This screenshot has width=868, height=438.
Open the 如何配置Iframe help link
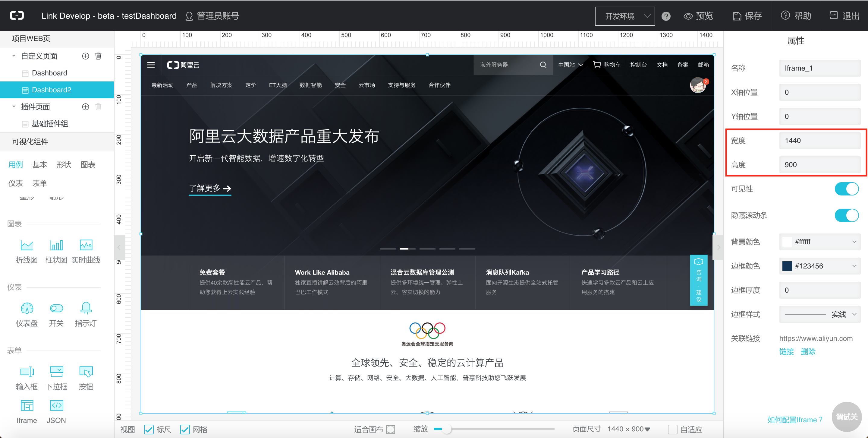point(795,420)
